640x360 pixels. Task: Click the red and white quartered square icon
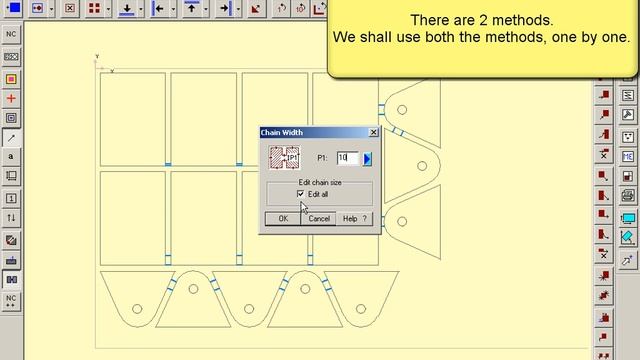point(628,176)
